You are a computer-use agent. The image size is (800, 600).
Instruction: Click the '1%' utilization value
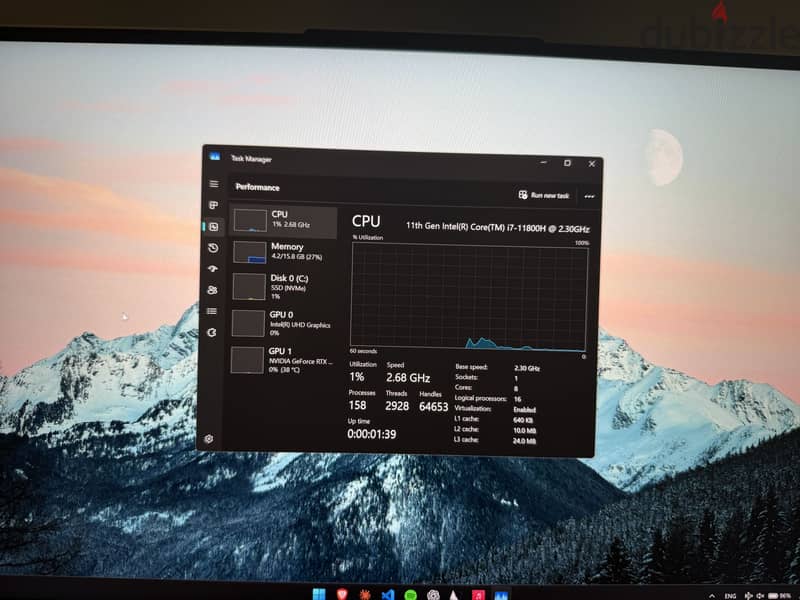[x=357, y=377]
